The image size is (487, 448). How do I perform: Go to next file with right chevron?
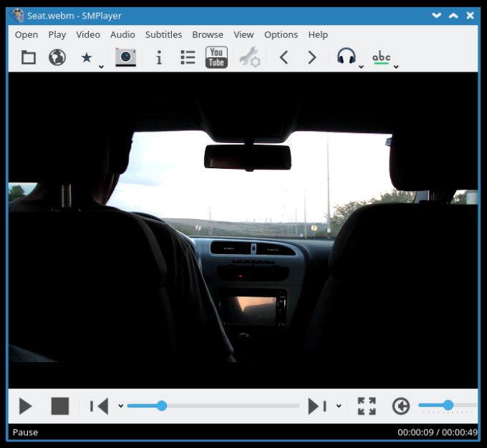312,58
